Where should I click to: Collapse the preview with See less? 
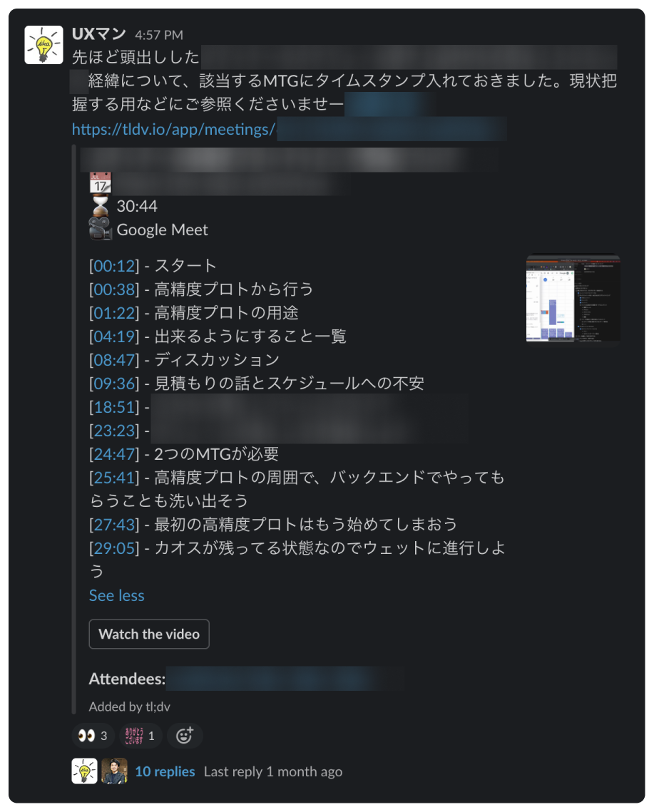click(x=116, y=595)
